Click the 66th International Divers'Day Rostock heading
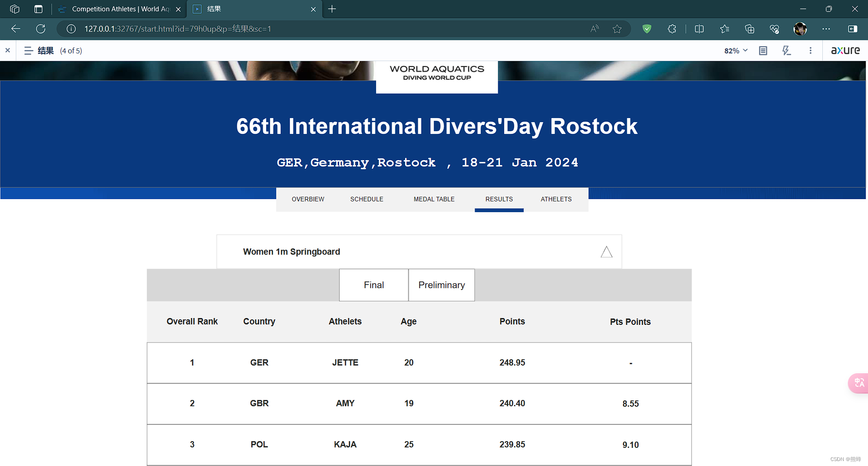 pos(437,126)
